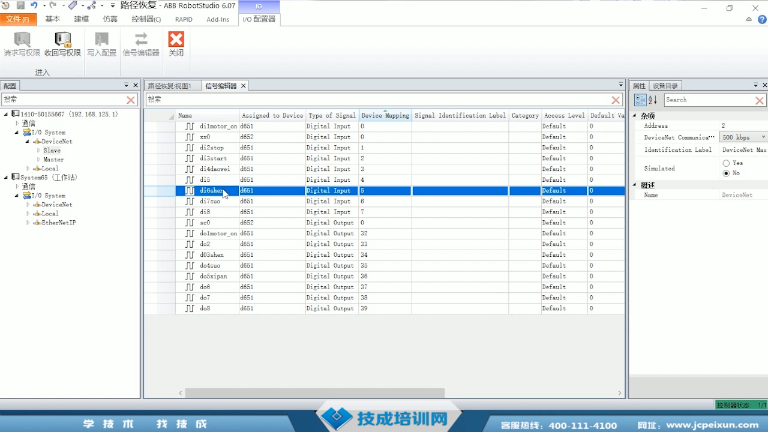The width and height of the screenshot is (768, 432).
Task: Click the RobotStudio application icon in title bar
Action: tap(5, 5)
